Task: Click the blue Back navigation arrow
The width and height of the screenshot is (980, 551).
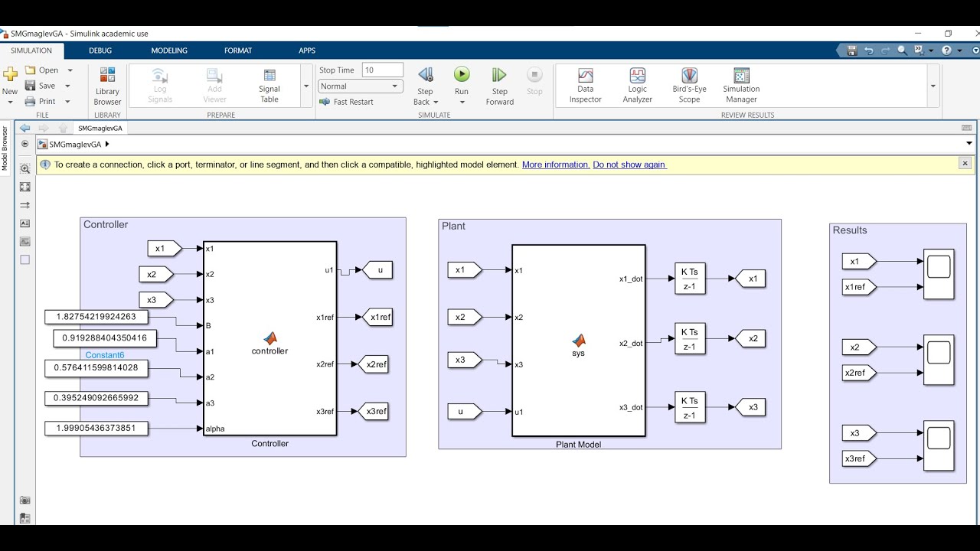Action: click(x=25, y=128)
